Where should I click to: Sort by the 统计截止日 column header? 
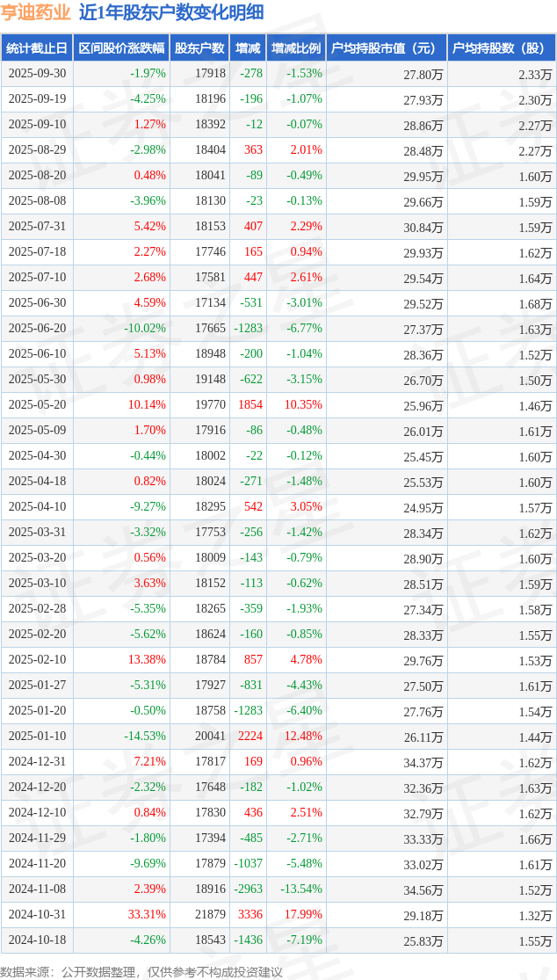(x=37, y=48)
